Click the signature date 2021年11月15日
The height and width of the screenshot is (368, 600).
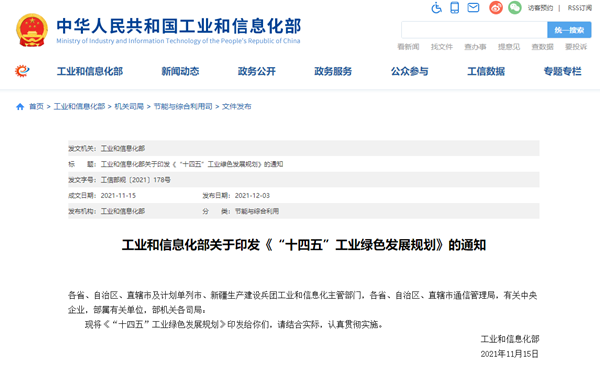509,354
